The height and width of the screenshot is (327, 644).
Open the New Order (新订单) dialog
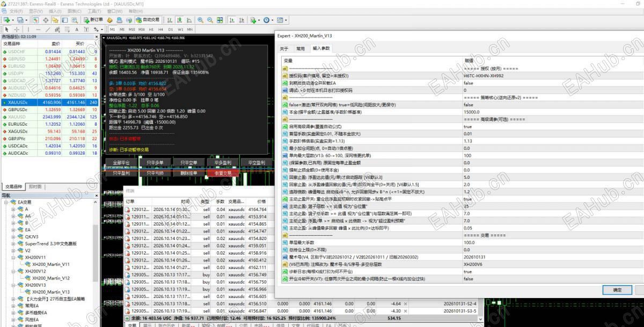point(93,20)
